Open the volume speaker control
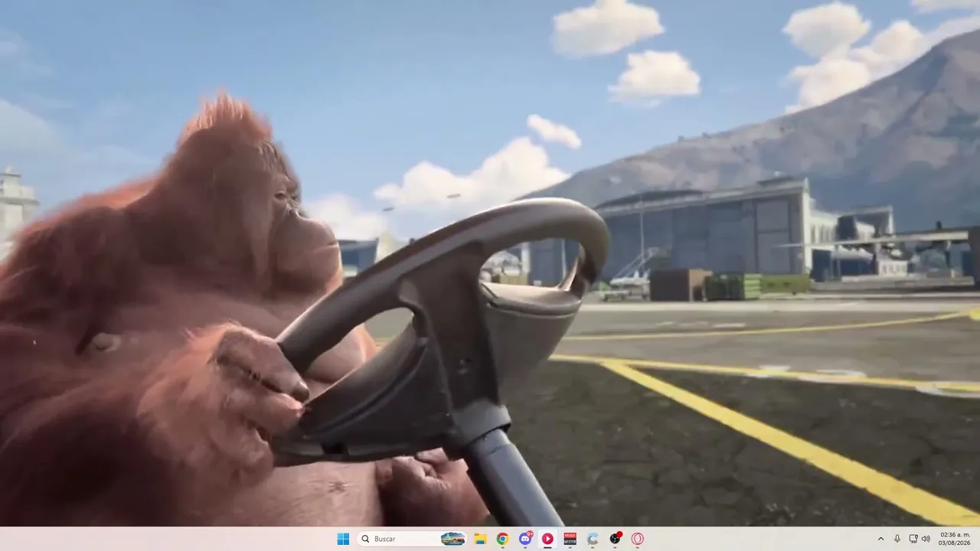Image resolution: width=980 pixels, height=551 pixels. tap(926, 539)
